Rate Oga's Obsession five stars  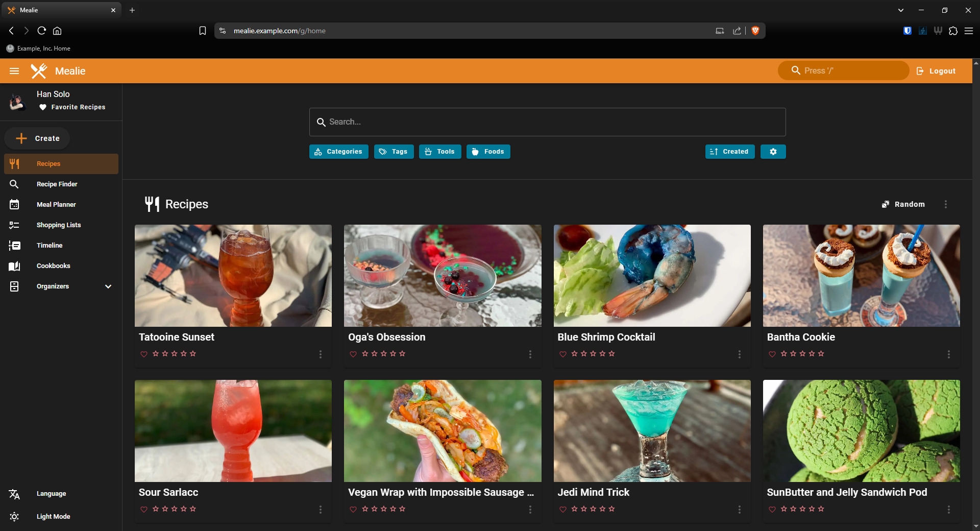(402, 354)
